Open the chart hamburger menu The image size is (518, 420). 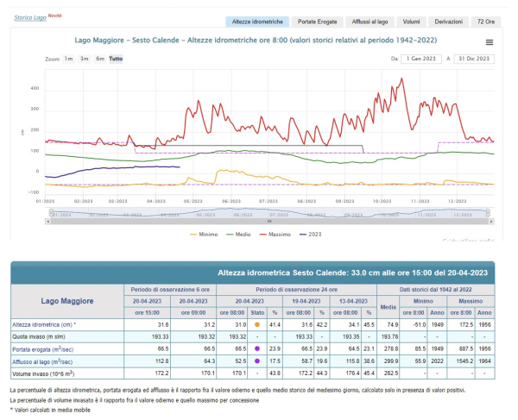pyautogui.click(x=490, y=41)
